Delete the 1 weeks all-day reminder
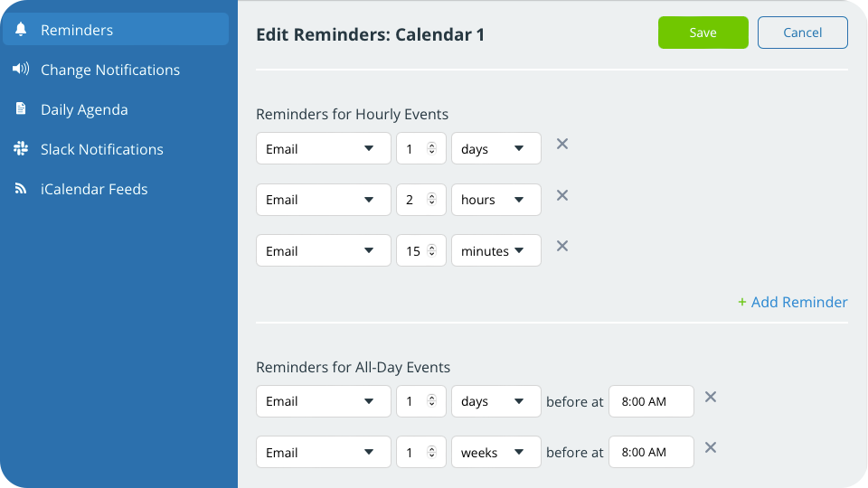 (711, 447)
